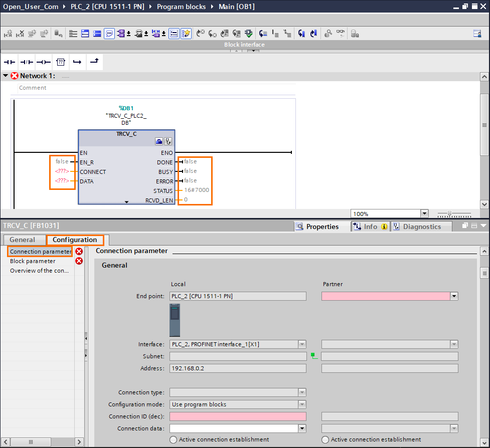Click the show favorites star icon
Screen dimensions: 490x448
tap(185, 33)
